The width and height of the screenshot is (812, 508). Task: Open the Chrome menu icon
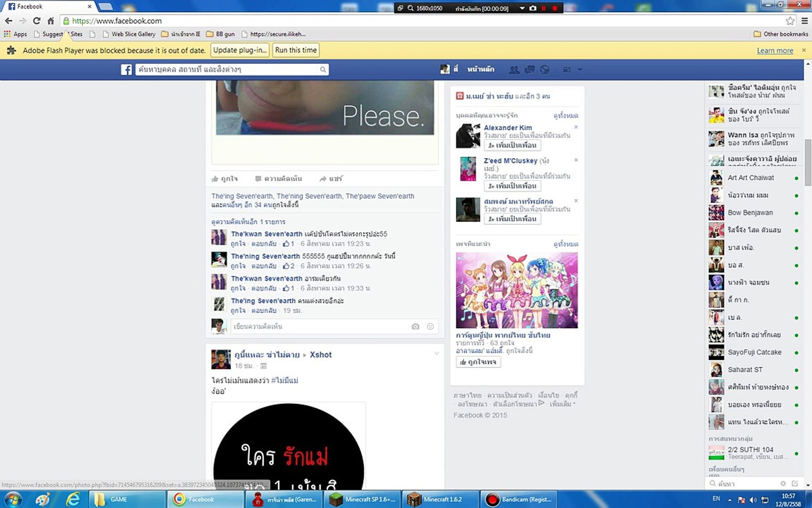pyautogui.click(x=804, y=21)
